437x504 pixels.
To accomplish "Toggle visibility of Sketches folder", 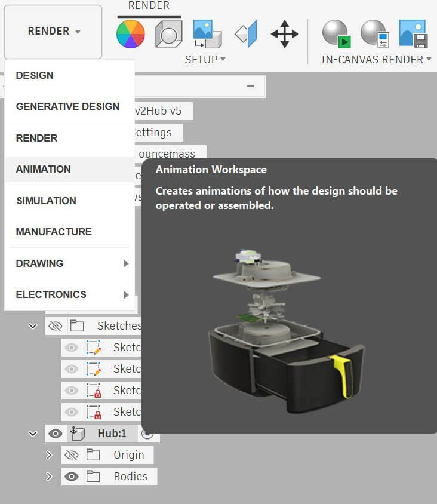I will (56, 326).
